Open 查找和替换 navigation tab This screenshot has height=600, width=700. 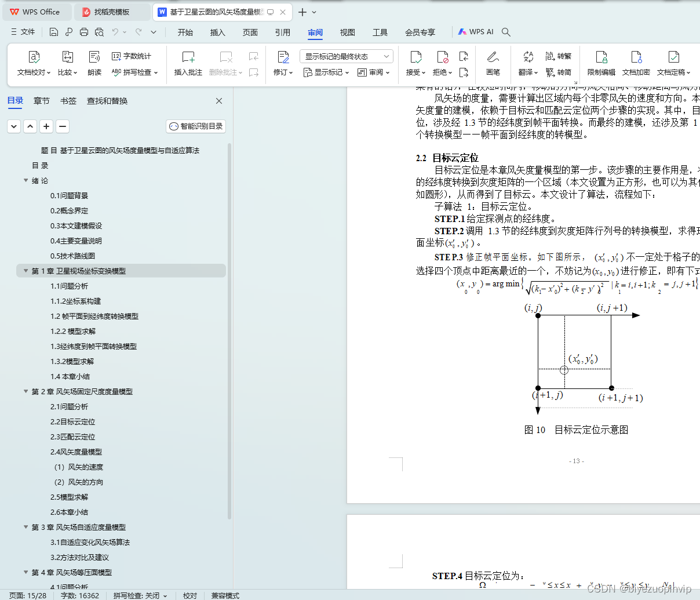pos(107,101)
